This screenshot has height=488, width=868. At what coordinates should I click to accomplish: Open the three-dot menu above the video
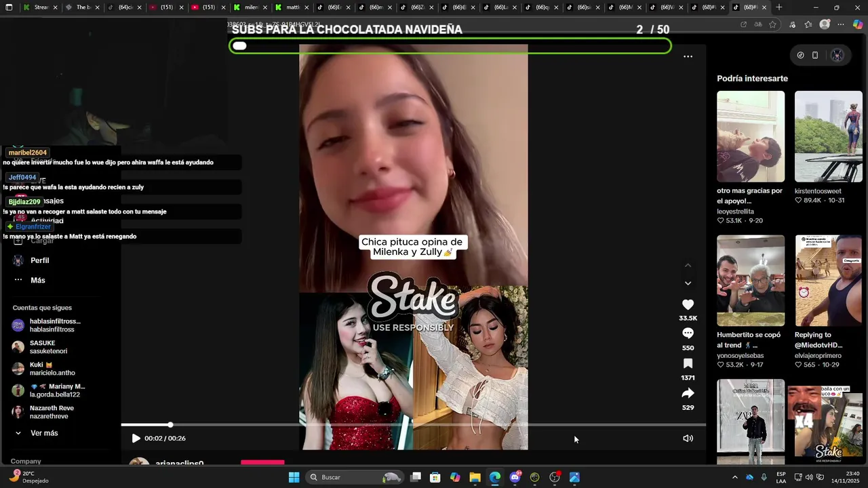tap(688, 56)
